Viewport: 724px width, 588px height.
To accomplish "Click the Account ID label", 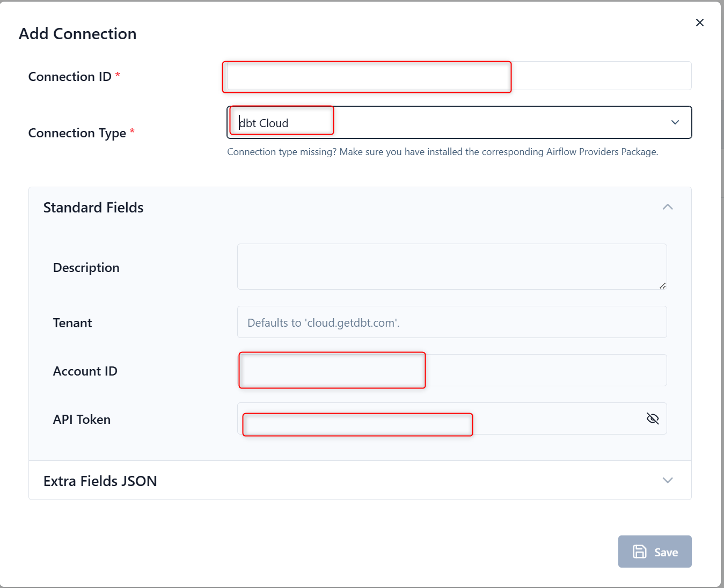I will tap(85, 371).
